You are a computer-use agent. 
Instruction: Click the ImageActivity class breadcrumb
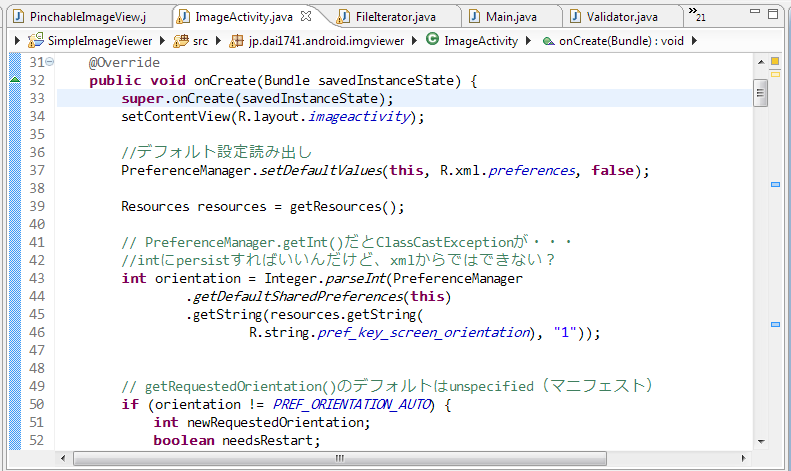click(x=481, y=41)
